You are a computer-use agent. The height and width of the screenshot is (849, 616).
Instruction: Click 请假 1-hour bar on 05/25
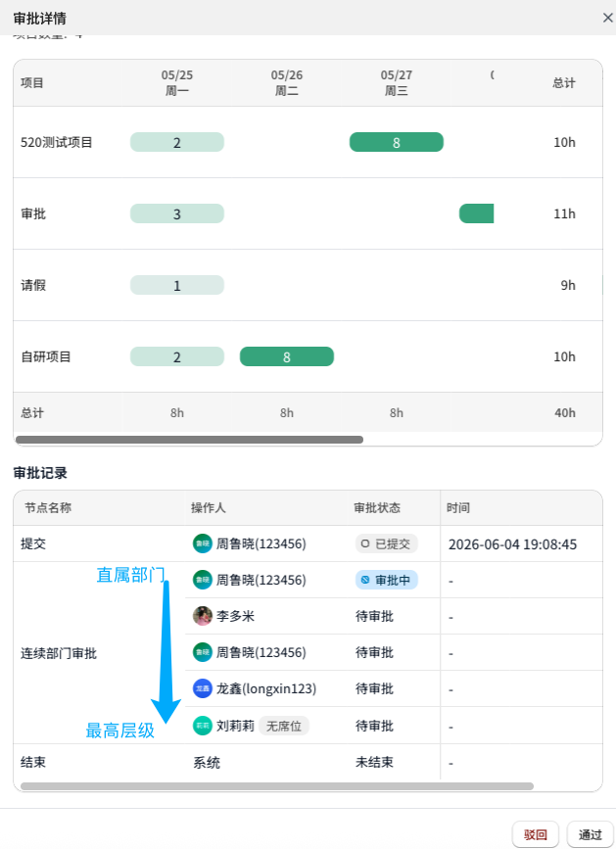point(177,285)
